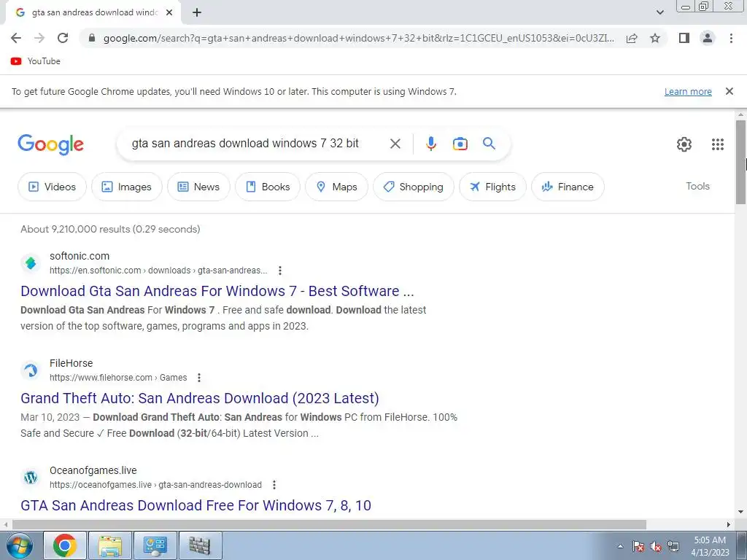Open more options for Oceanofgames.live result
This screenshot has height=560, width=747.
tap(274, 485)
